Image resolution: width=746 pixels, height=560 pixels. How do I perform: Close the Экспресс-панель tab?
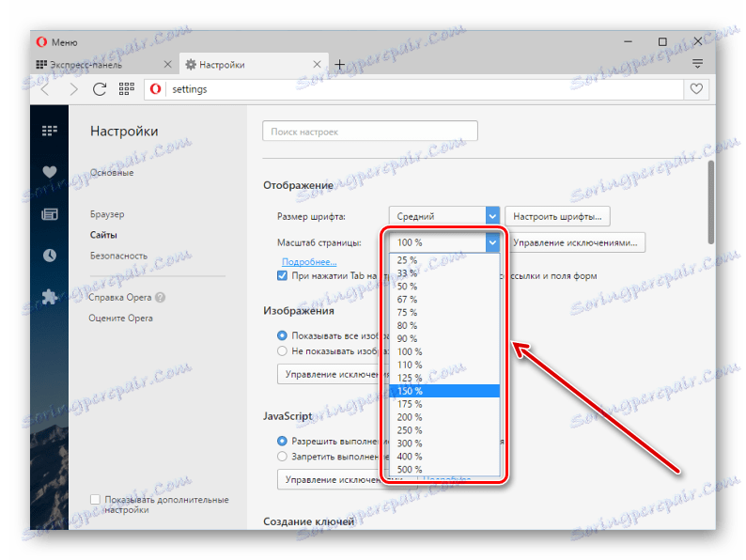click(x=167, y=64)
